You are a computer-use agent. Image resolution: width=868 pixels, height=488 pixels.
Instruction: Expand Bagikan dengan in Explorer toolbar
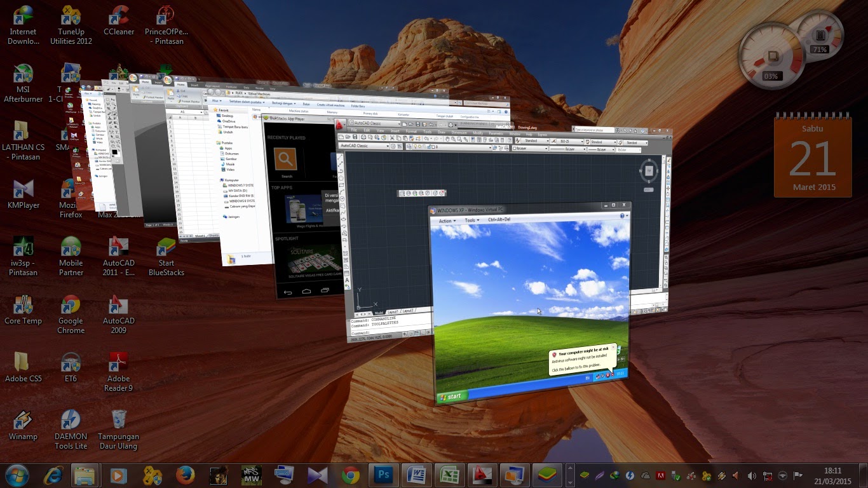coord(285,102)
